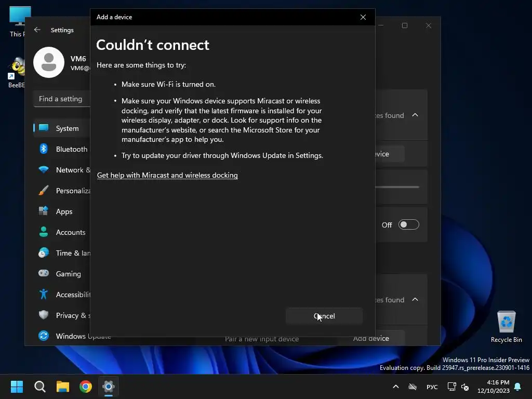532x399 pixels.
Task: Open Windows Update settings
Action: pos(62,336)
